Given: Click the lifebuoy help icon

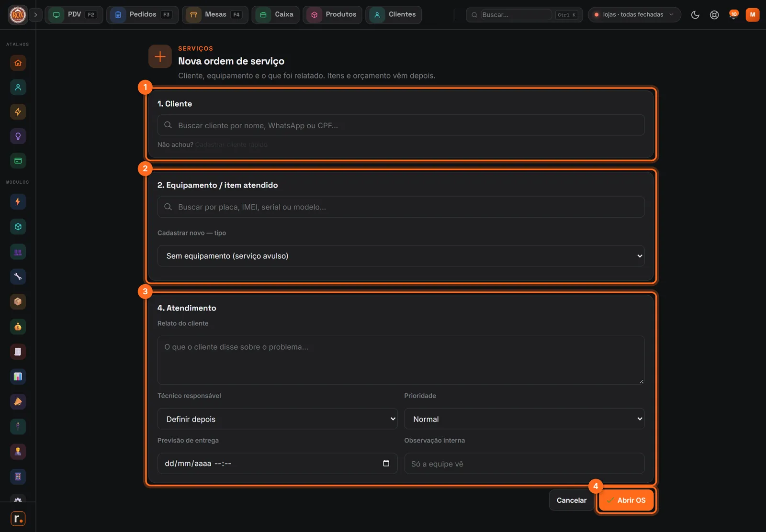Looking at the screenshot, I should click(714, 15).
